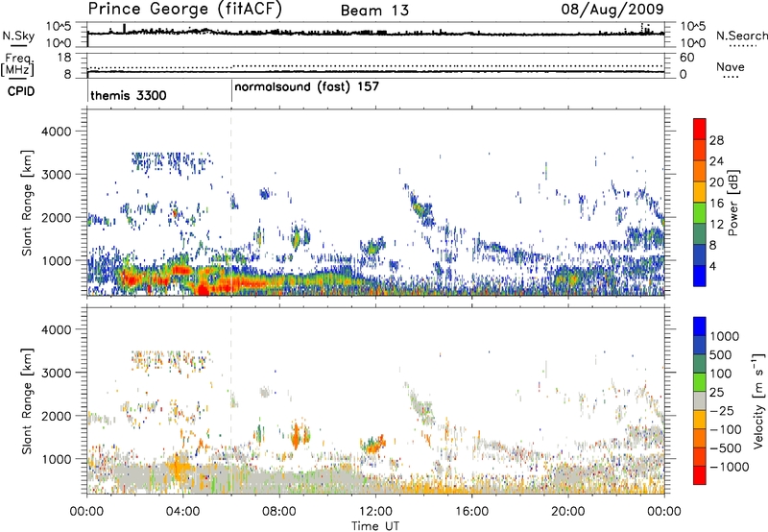Click the 'N.Sky' axis label
Viewport: 768px width, 532px height.
point(18,36)
